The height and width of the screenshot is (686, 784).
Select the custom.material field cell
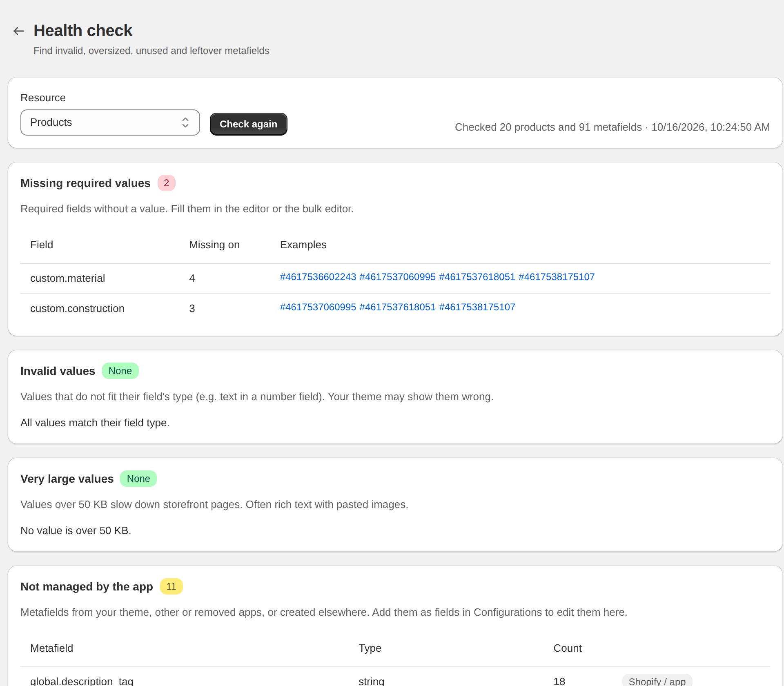[x=68, y=278]
